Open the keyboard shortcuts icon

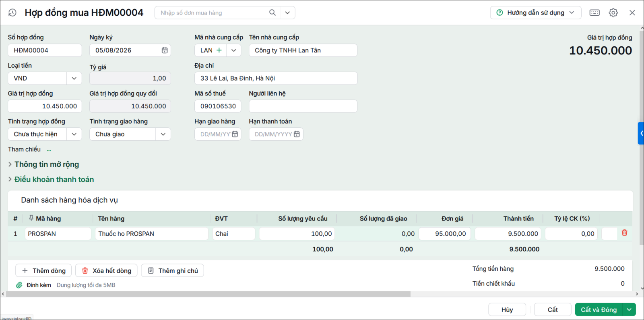click(x=594, y=12)
